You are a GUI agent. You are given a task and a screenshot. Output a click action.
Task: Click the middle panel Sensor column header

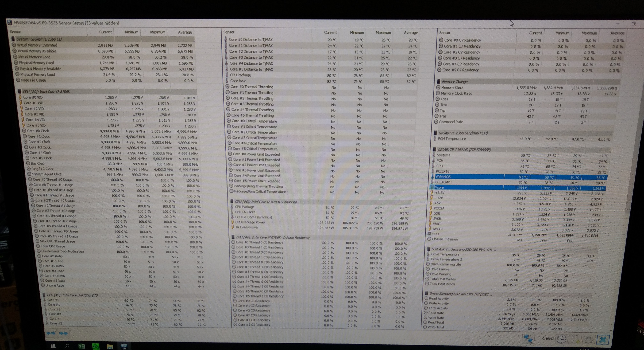tap(229, 32)
